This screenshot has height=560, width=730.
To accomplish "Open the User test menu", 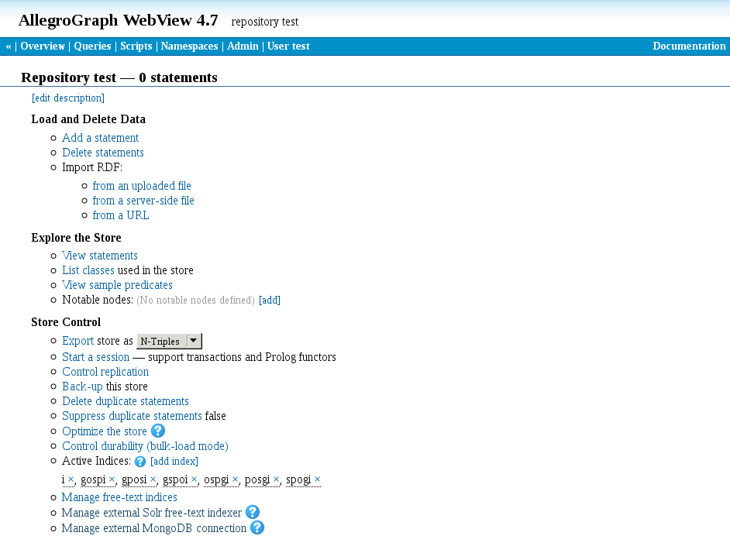I will pyautogui.click(x=288, y=46).
